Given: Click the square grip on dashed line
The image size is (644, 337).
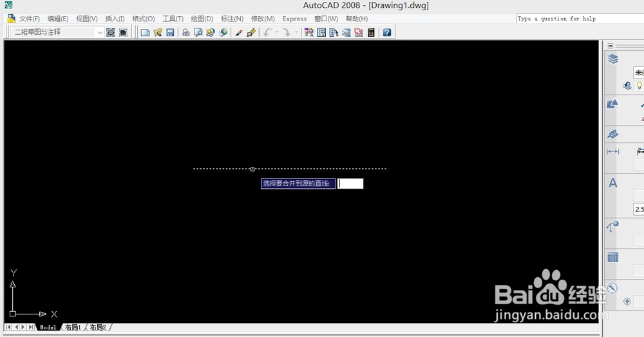Looking at the screenshot, I should point(252,169).
